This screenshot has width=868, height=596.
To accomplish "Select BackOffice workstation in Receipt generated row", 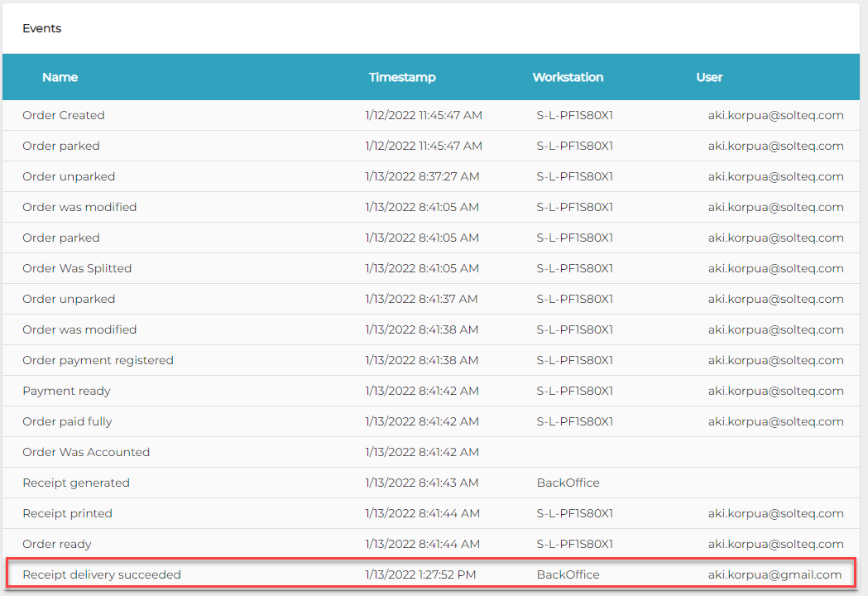I will (568, 483).
